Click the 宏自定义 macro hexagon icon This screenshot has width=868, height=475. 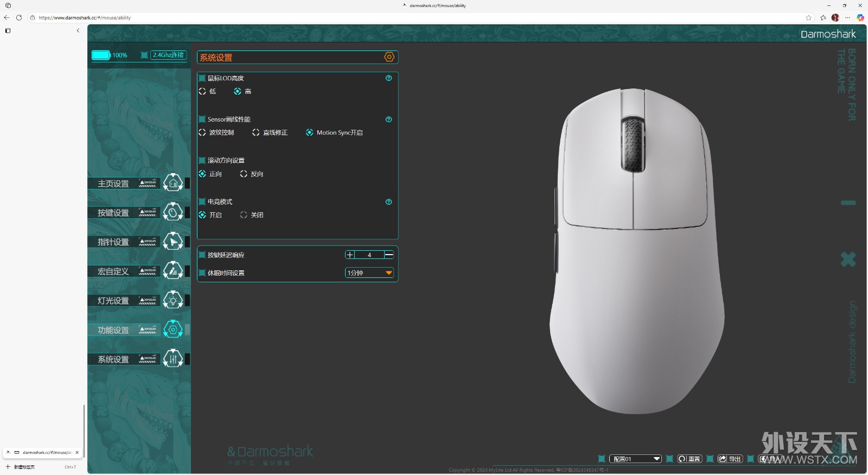pyautogui.click(x=173, y=271)
